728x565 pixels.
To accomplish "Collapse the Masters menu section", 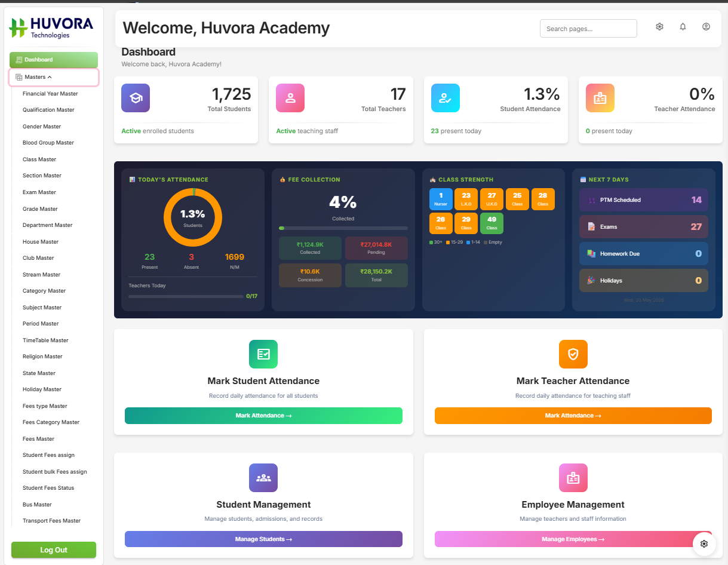I will pos(54,77).
